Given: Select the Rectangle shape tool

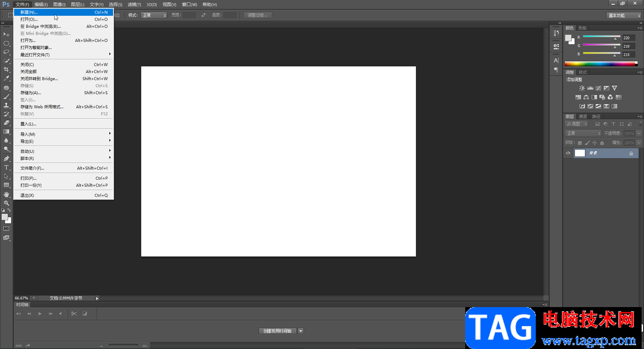Looking at the screenshot, I should point(6,185).
